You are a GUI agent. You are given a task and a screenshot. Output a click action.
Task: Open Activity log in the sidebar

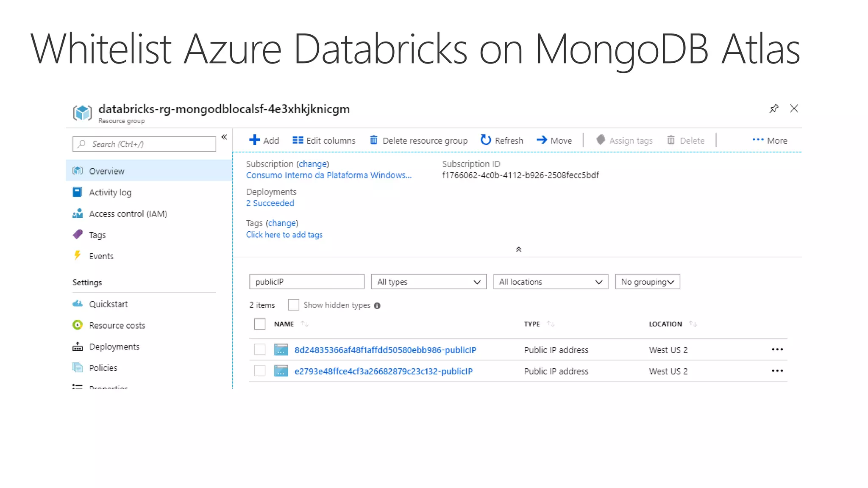tap(110, 192)
